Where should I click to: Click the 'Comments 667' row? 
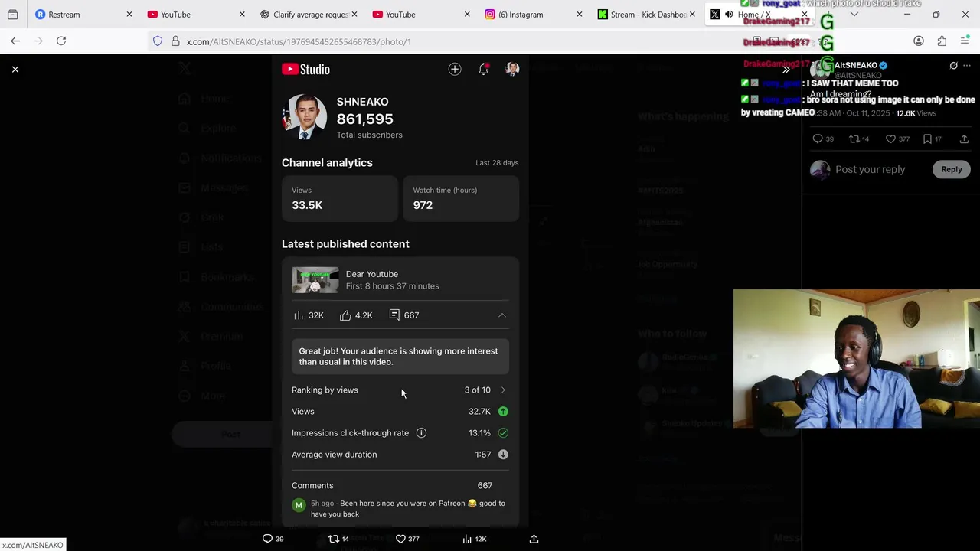(400, 486)
